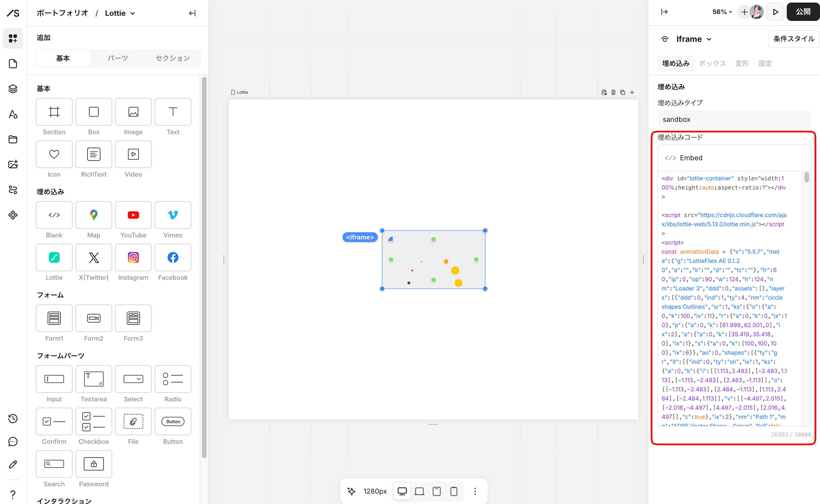
Task: Open the chat comments icon
Action: point(13,442)
